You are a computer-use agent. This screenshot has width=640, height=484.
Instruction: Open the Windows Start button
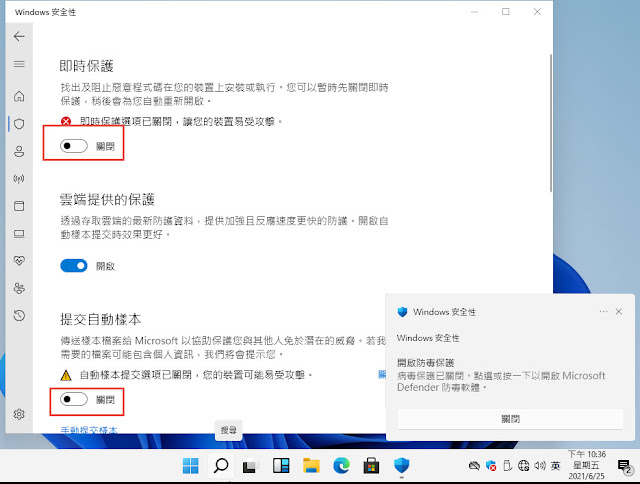191,466
